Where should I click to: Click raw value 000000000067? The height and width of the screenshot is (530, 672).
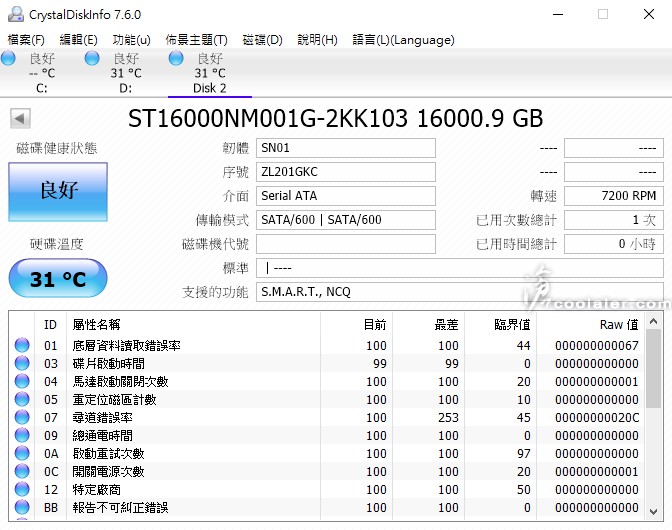597,345
